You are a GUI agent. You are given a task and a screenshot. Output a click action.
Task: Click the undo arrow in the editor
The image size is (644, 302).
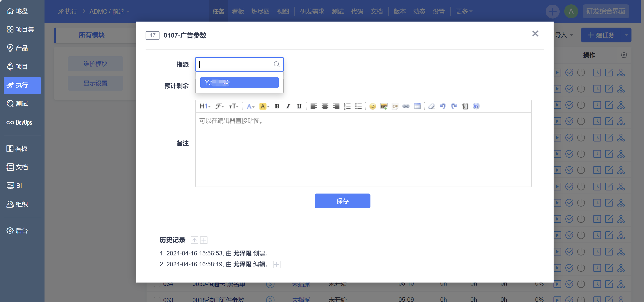(443, 106)
